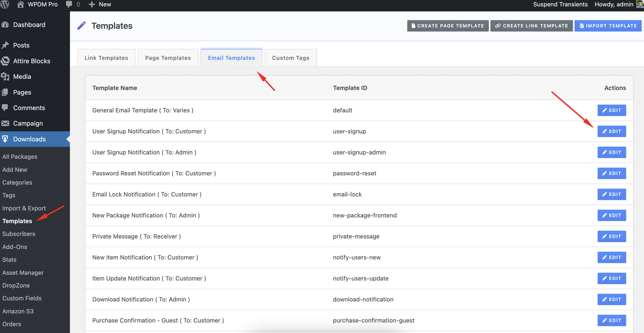The width and height of the screenshot is (644, 333).
Task: Open the WPDM Pro site home icon
Action: tap(21, 4)
